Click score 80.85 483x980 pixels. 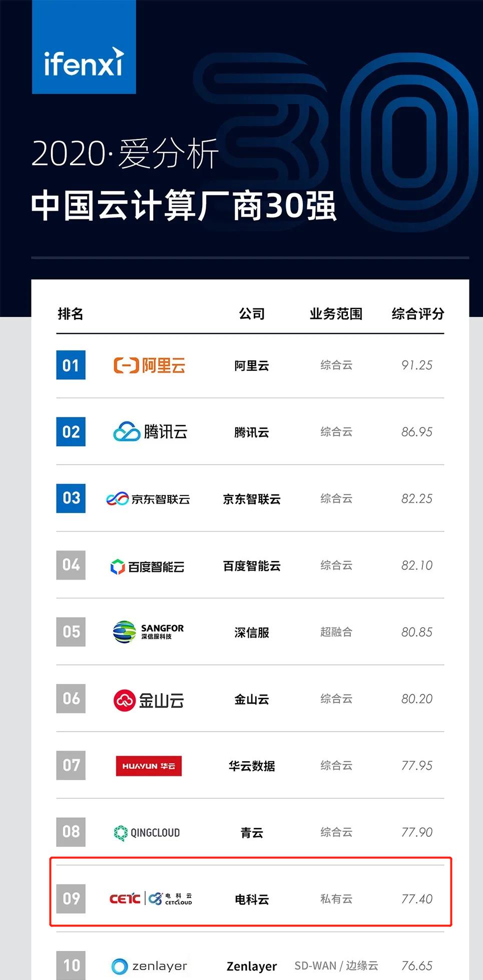417,632
